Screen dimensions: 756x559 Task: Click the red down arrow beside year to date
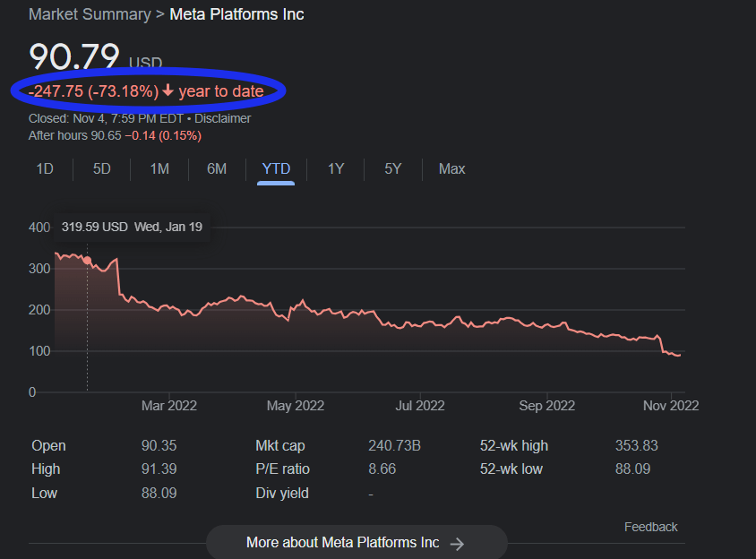point(168,90)
